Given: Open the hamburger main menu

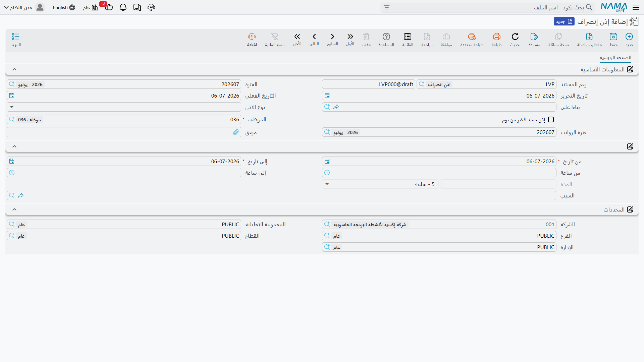Looking at the screenshot, I should click(x=636, y=7).
